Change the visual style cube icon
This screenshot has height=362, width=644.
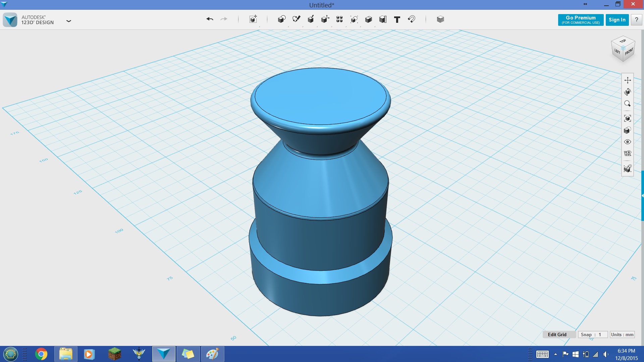[628, 130]
